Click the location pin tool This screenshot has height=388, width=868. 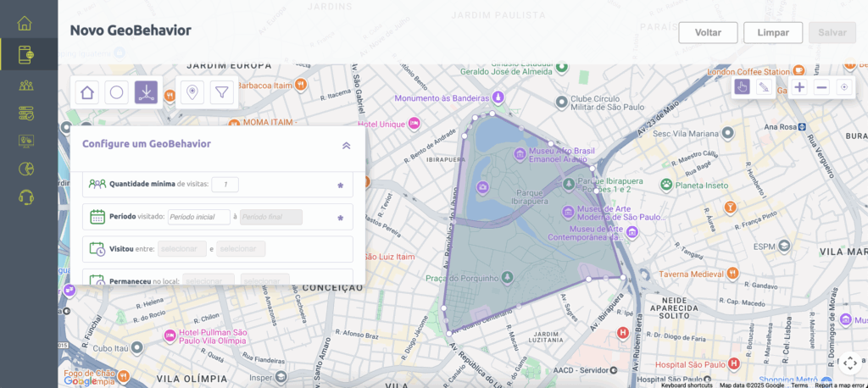192,92
